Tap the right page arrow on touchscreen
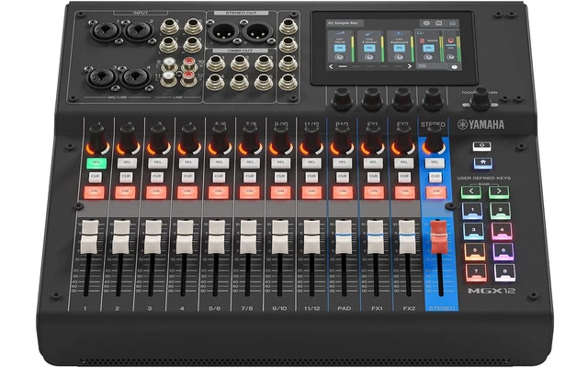This screenshot has width=588, height=368. point(410,66)
